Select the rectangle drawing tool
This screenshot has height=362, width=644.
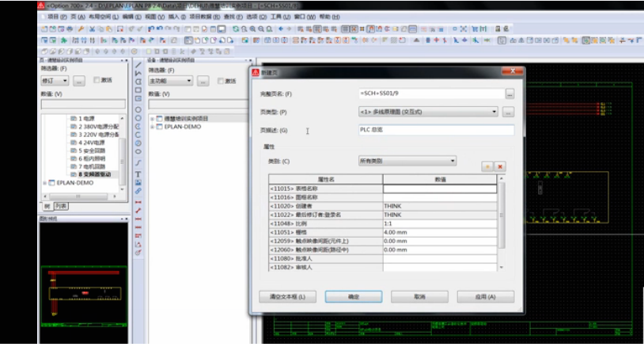(138, 90)
